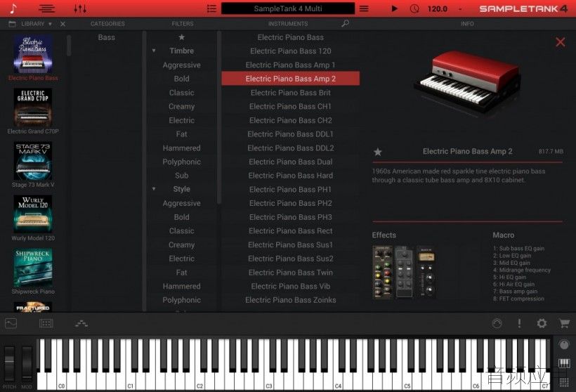Open the musical note browser view
Image resolution: width=576 pixels, height=392 pixels.
(x=13, y=8)
